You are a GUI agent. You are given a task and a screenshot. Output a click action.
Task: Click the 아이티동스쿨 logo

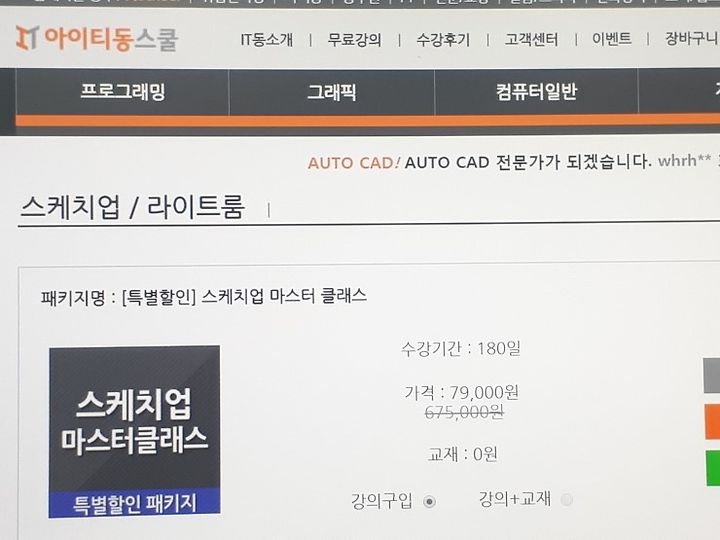(x=97, y=38)
